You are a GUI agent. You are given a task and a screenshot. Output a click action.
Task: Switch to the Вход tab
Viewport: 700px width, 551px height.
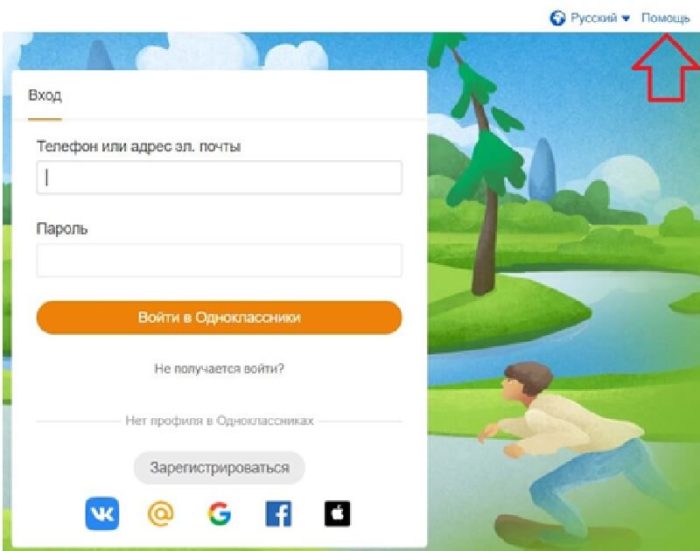pos(45,96)
